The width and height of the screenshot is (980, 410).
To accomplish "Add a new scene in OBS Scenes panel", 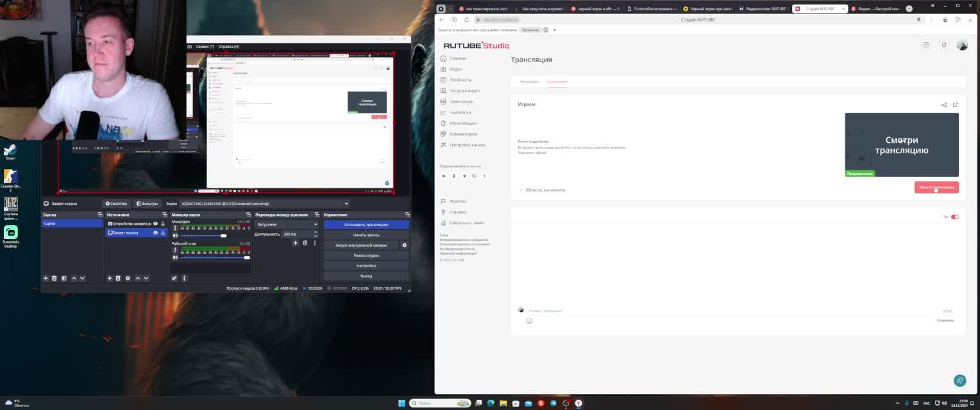I will tap(46, 278).
